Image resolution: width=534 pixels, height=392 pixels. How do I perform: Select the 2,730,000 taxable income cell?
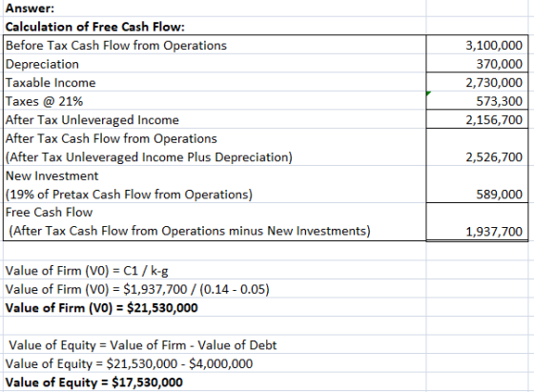477,82
